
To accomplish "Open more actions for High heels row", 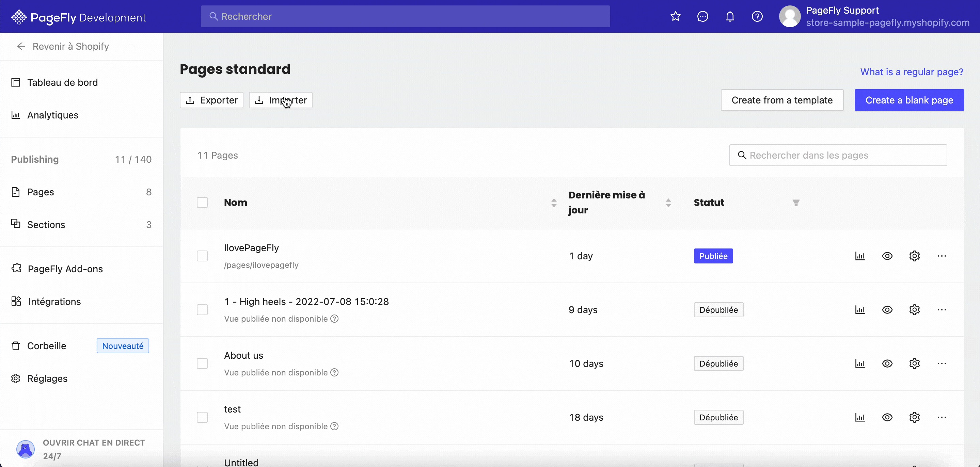I will pyautogui.click(x=942, y=310).
